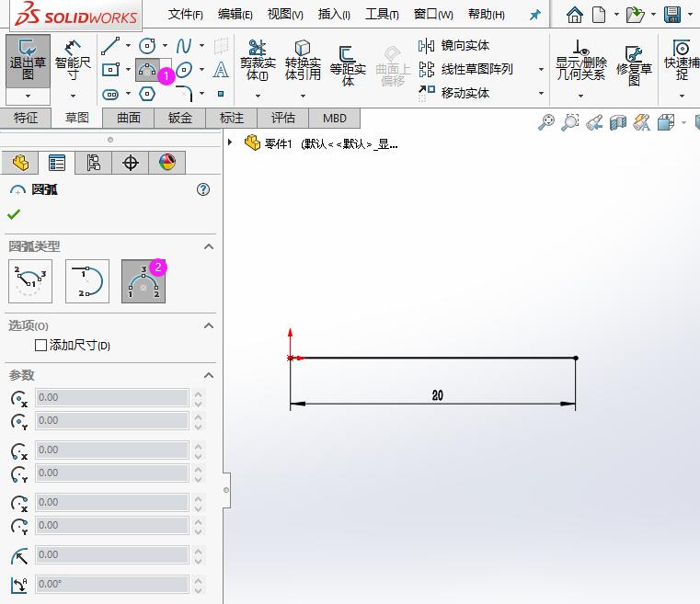
Task: Confirm arc with green checkmark
Action: pyautogui.click(x=14, y=214)
